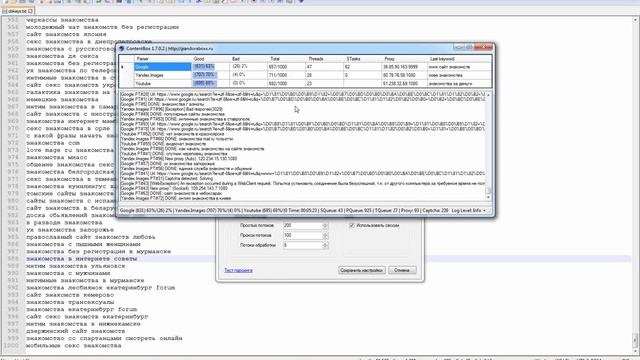Click the Last keyword cell 'знакомства за деньги'
This screenshot has width=640, height=360.
459,83
